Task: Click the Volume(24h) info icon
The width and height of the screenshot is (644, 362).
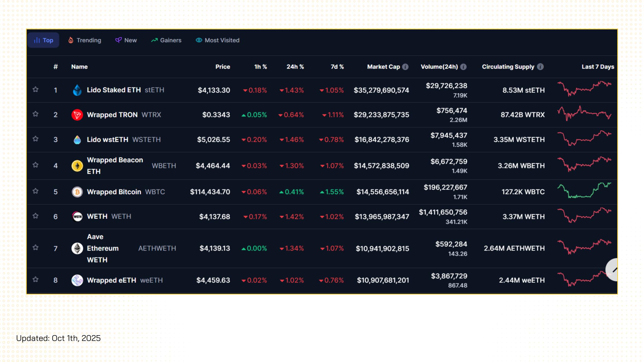Action: pyautogui.click(x=463, y=67)
